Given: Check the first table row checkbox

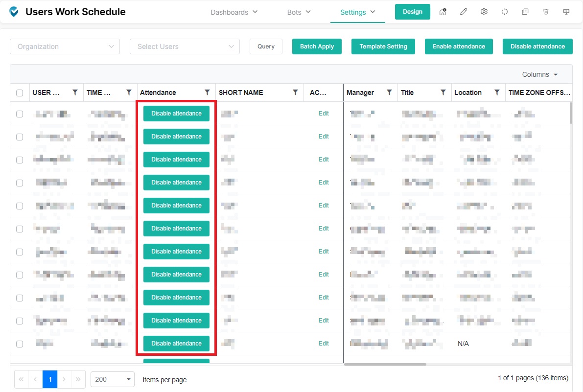Looking at the screenshot, I should tap(20, 114).
